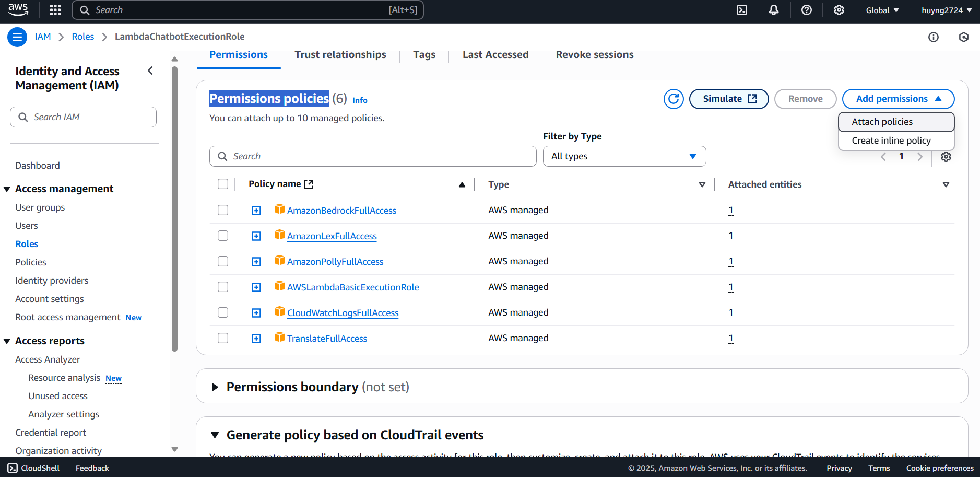Open the AWS home logo
This screenshot has height=477, width=980.
18,9
